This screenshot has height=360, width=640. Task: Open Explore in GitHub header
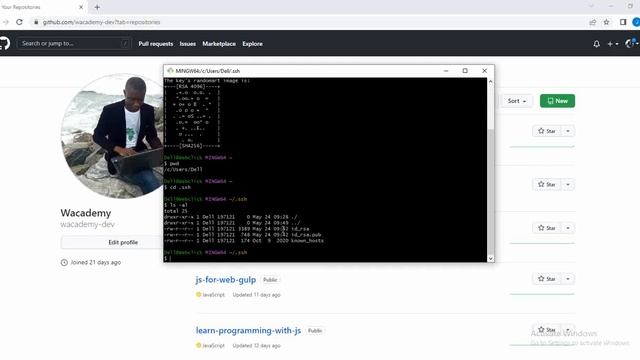click(x=252, y=44)
